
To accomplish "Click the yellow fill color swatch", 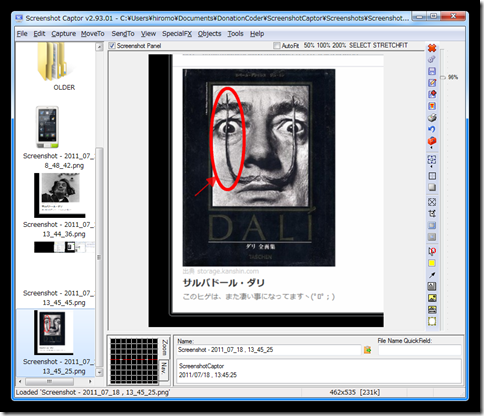I will (432, 263).
